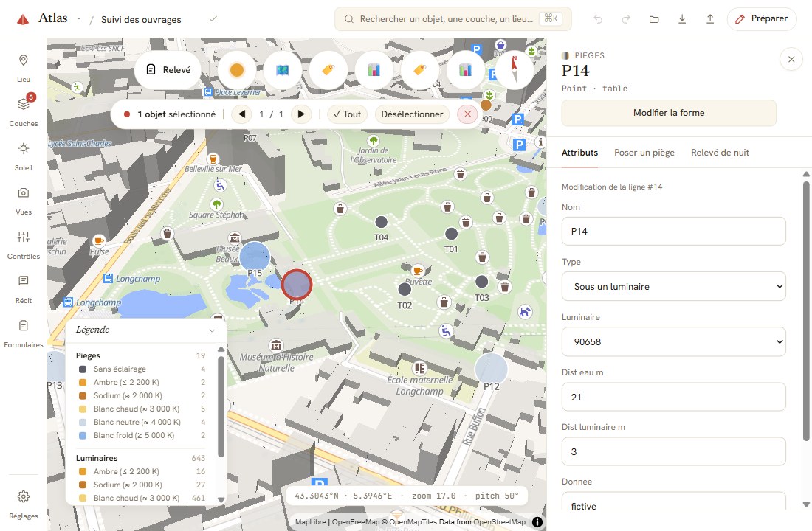Screen dimensions: 812x531
Task: Open the Luminaire dropdown
Action: coord(674,341)
